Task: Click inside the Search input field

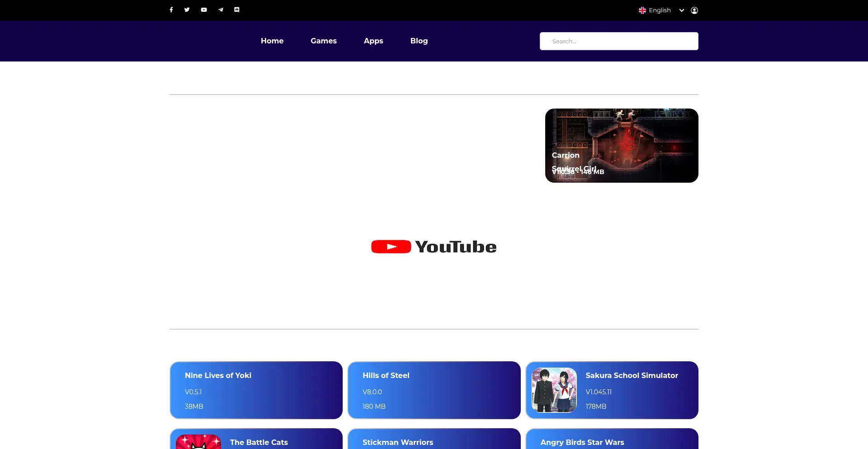Action: click(619, 41)
